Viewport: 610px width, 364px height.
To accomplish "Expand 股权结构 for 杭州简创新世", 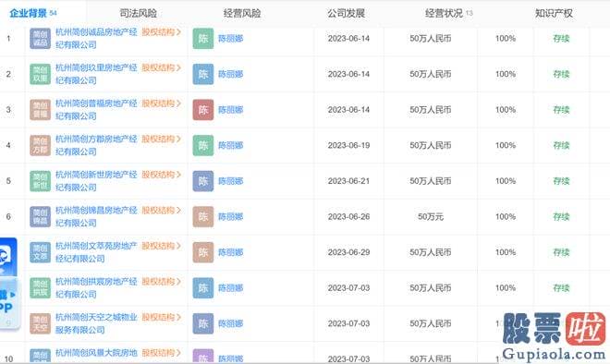I will click(161, 175).
